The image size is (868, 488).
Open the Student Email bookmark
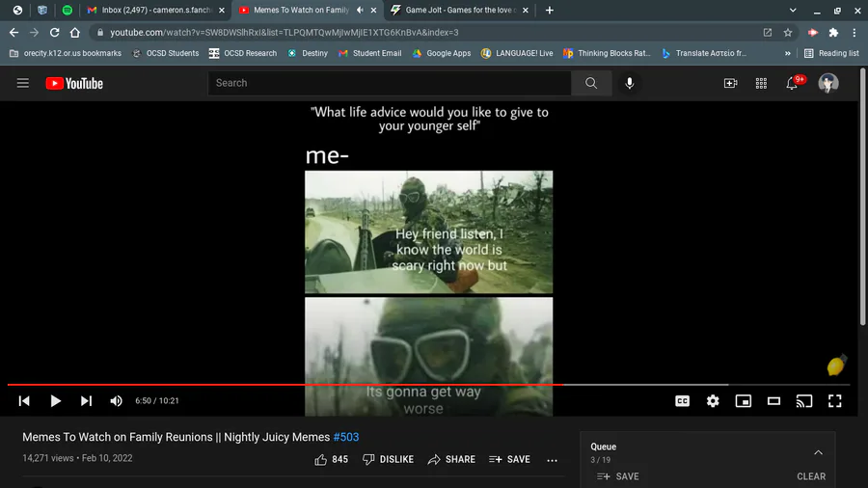point(369,53)
